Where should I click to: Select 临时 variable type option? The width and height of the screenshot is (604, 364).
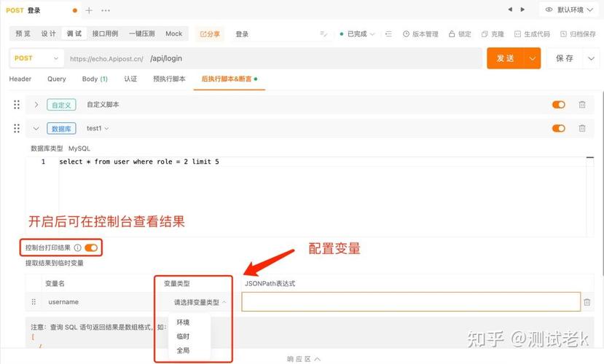[x=183, y=336]
